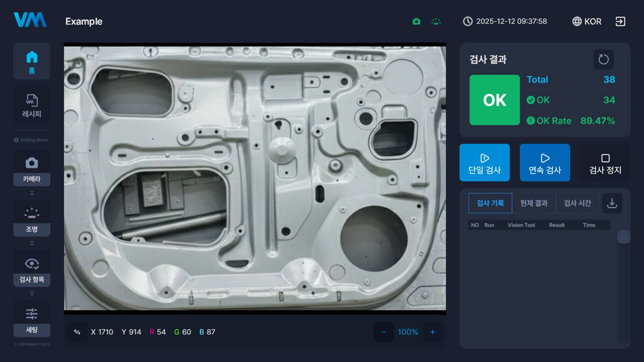Toggle coordinate swap arrows button
The width and height of the screenshot is (644, 362).
[x=77, y=332]
